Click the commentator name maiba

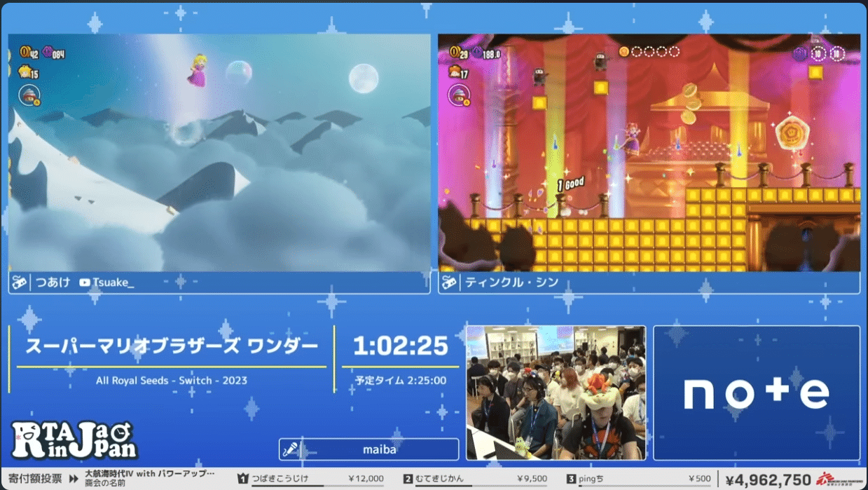click(x=379, y=449)
